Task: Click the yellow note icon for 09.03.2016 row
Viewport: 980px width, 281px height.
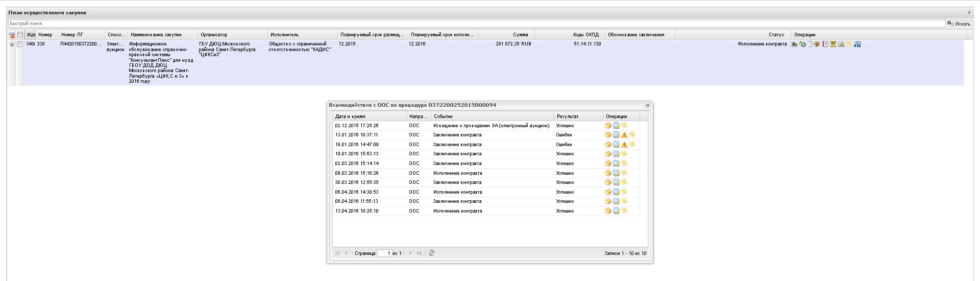Action: point(624,173)
